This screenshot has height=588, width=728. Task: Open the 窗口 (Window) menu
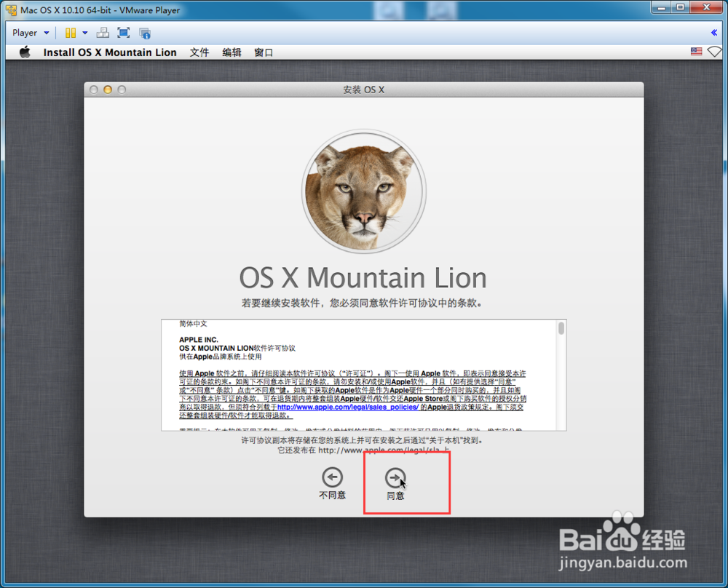click(264, 52)
